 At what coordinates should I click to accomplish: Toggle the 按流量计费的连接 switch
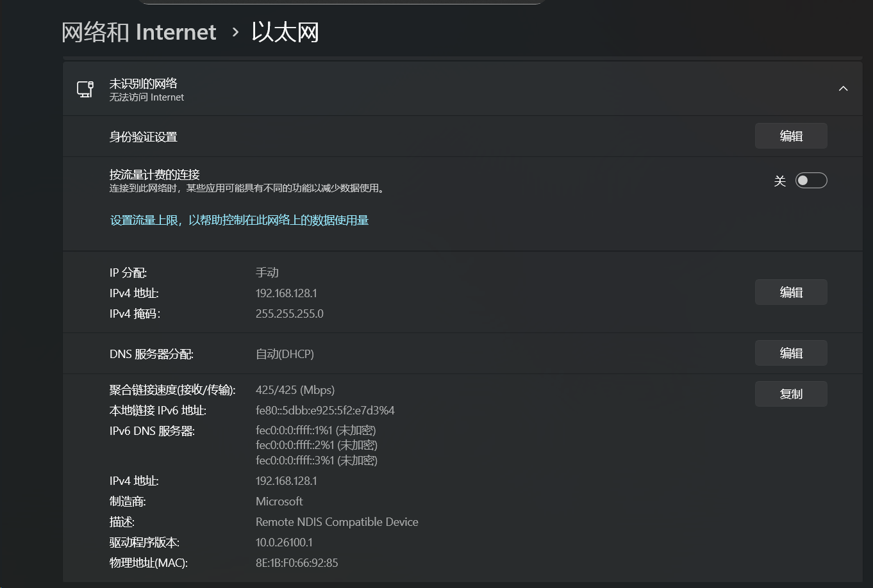(811, 181)
